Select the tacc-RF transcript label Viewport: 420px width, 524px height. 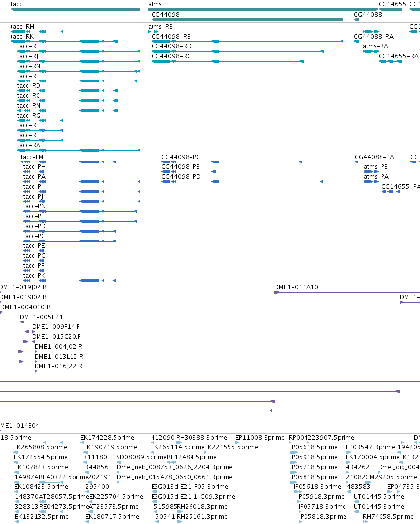click(x=28, y=125)
